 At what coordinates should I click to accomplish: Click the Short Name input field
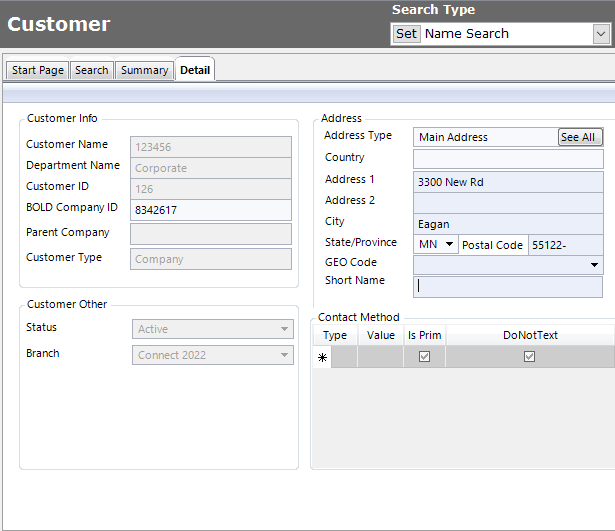tap(508, 287)
